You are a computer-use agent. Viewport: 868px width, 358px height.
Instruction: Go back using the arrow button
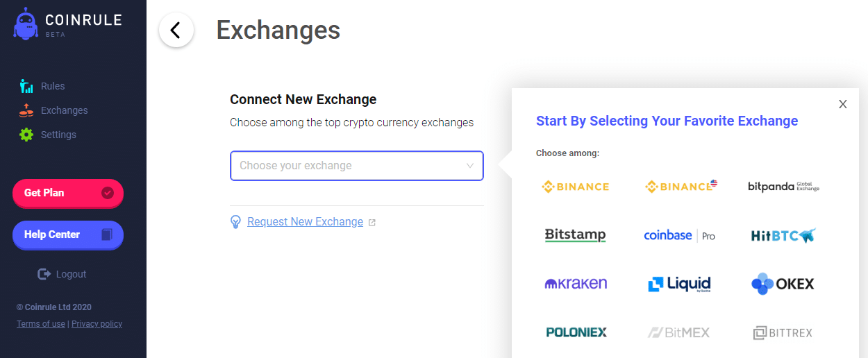coord(176,31)
